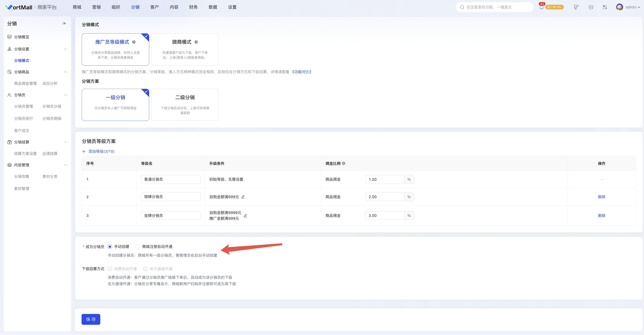Click the language translate icon
The image size is (644, 335).
(605, 7)
